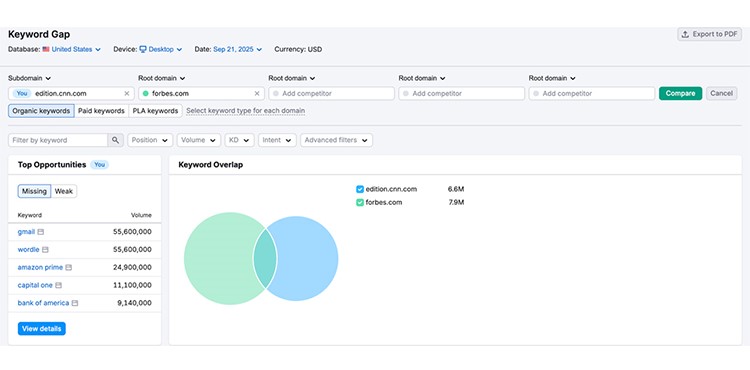This screenshot has height=370, width=750.
Task: Click the 55,600,000 volume for gmail
Action: [x=132, y=232]
